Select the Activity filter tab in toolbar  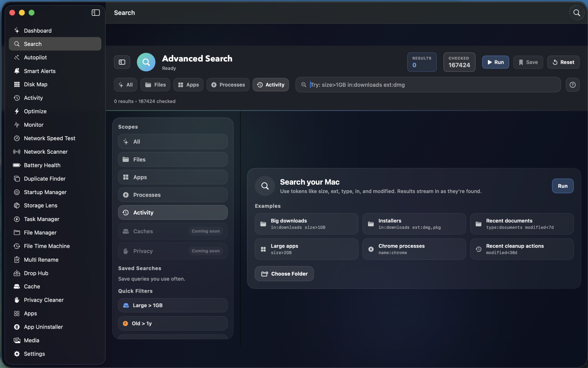[271, 85]
